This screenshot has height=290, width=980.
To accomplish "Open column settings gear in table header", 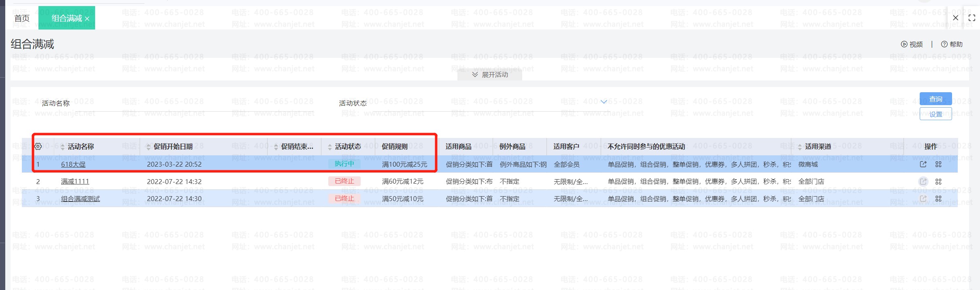I will point(38,146).
